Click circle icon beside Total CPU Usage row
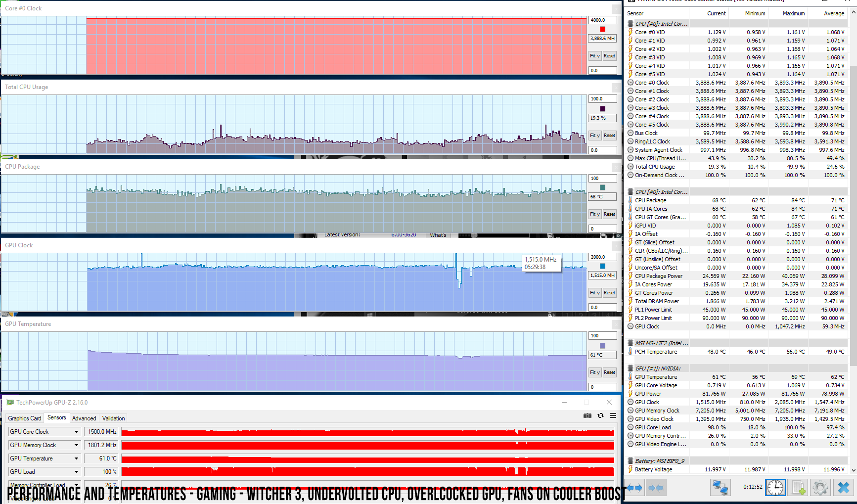 [x=631, y=167]
